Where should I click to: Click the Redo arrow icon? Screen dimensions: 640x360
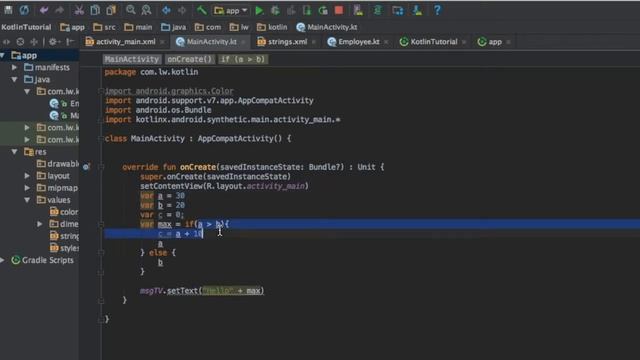pos(60,10)
